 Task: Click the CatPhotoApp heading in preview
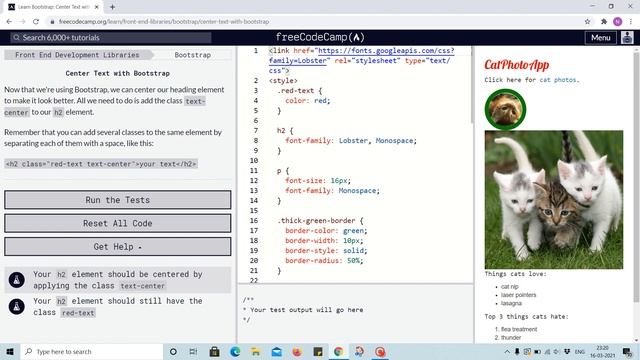tap(516, 64)
